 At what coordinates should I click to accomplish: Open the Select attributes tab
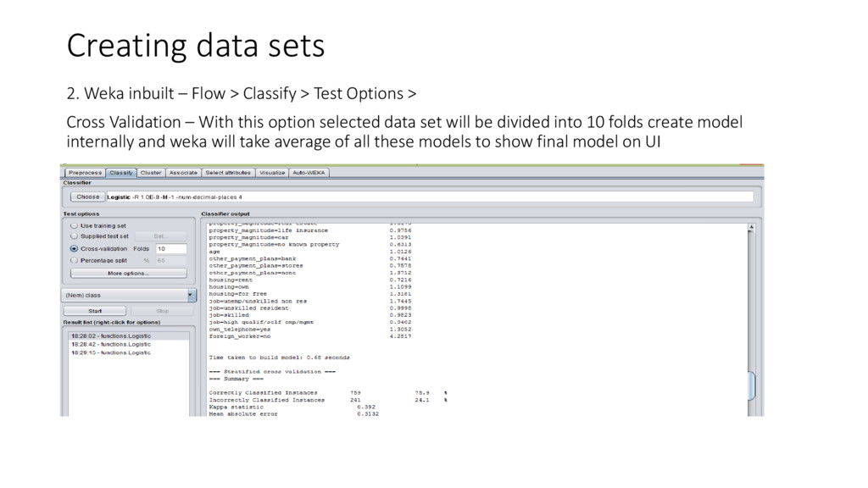[228, 173]
